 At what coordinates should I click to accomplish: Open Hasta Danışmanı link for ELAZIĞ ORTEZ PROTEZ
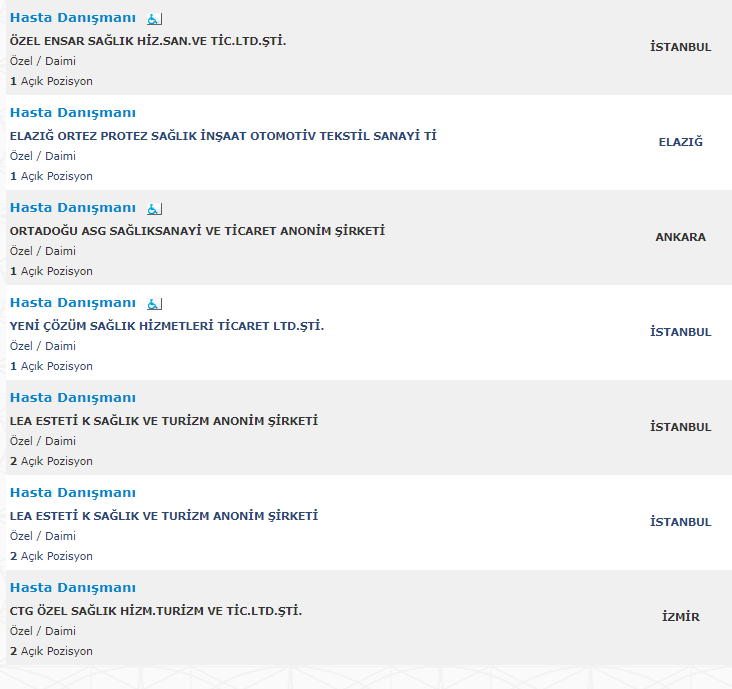coord(73,113)
